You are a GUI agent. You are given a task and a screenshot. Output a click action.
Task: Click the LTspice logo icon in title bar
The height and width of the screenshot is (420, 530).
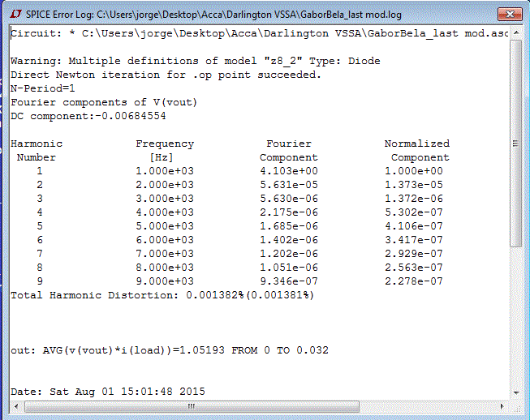pos(16,15)
